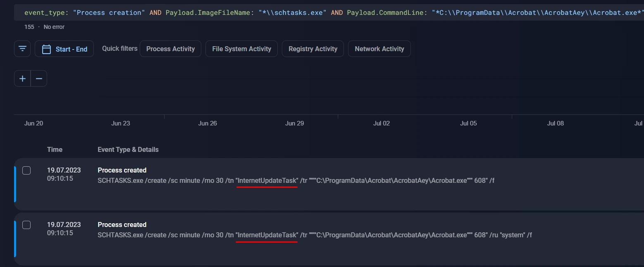Click the Jun 29 timeline label

pyautogui.click(x=295, y=123)
